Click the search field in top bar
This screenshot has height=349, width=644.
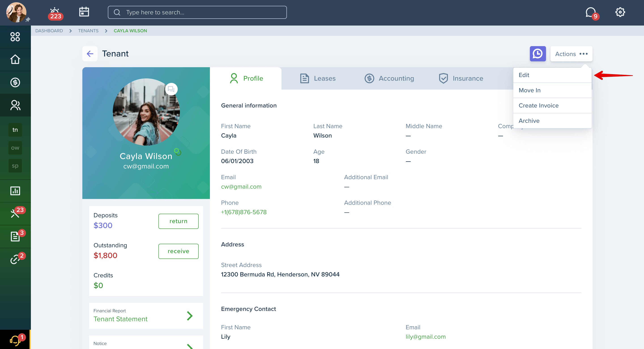tap(197, 12)
